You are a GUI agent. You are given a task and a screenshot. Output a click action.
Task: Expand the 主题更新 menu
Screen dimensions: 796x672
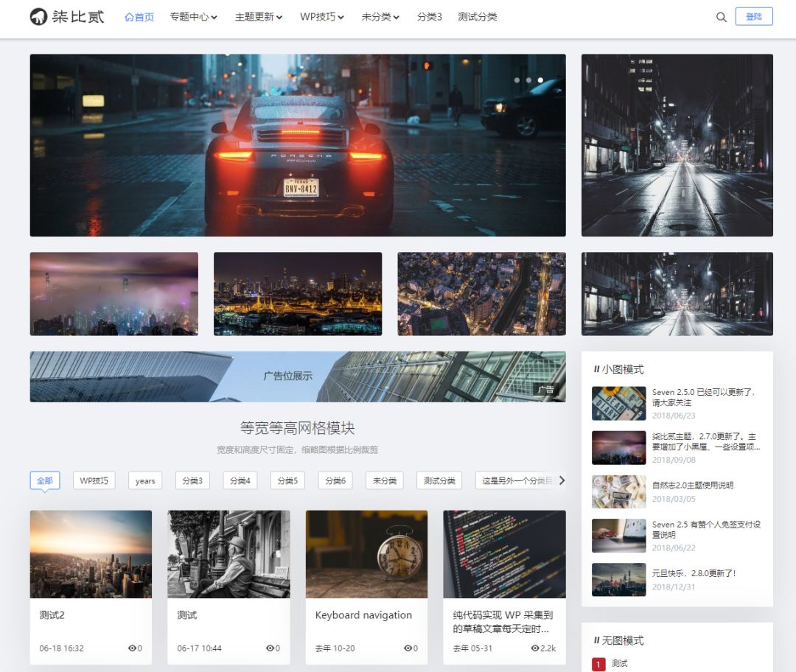coord(259,17)
